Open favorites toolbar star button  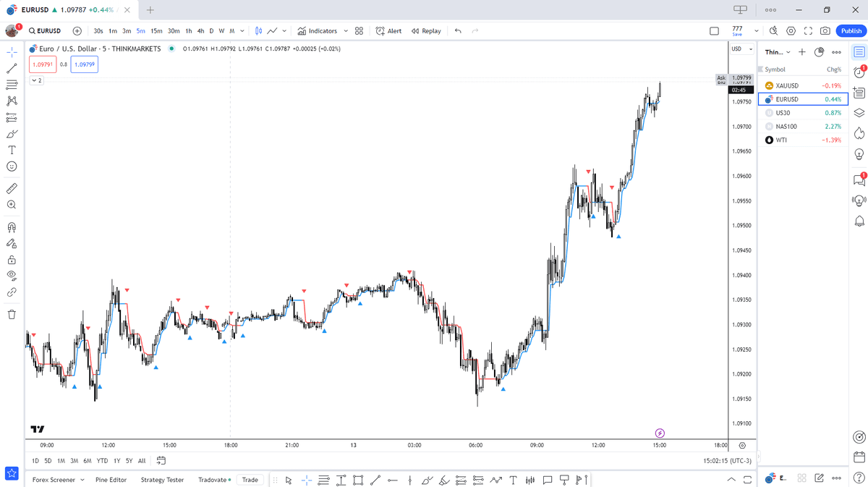[x=12, y=473]
